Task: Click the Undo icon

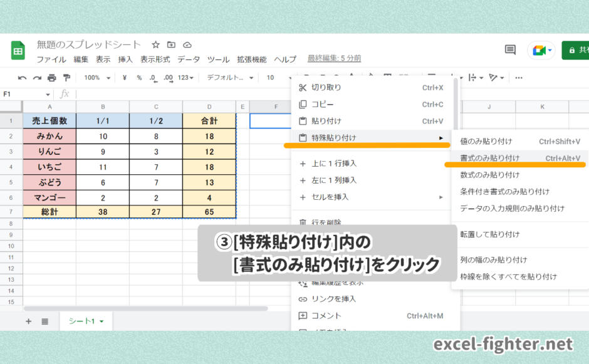Action: tap(23, 77)
